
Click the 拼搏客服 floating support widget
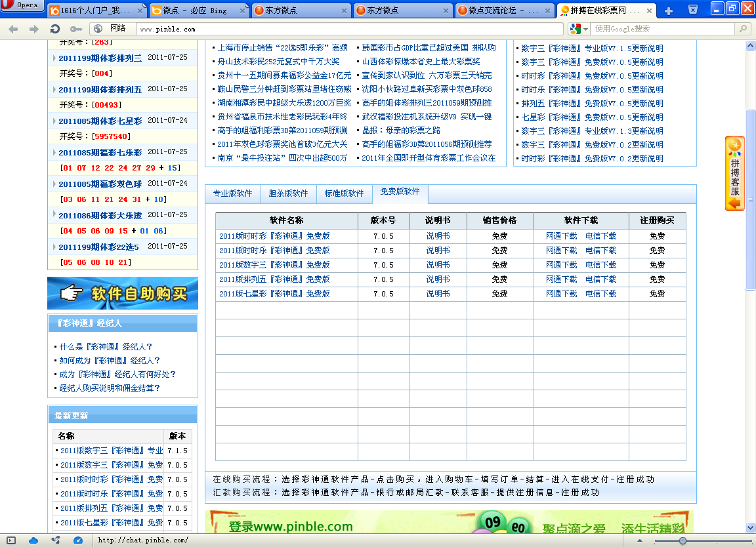(x=735, y=174)
